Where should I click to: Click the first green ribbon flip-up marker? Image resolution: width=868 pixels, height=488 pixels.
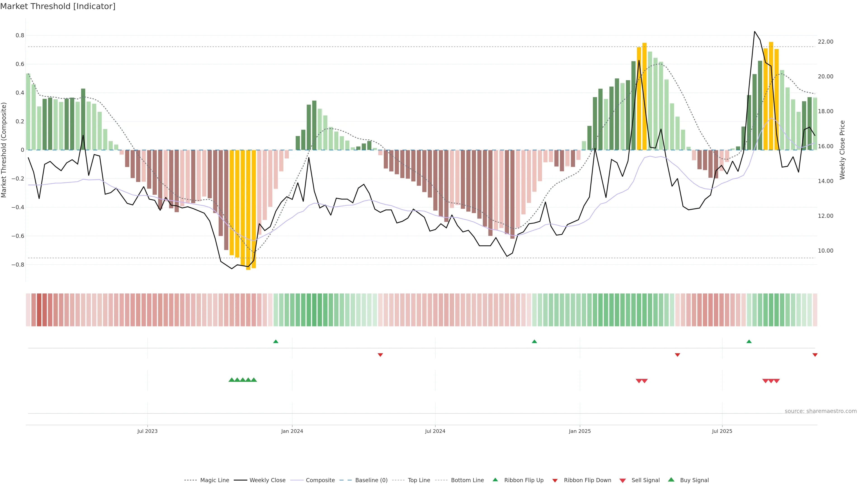276,342
